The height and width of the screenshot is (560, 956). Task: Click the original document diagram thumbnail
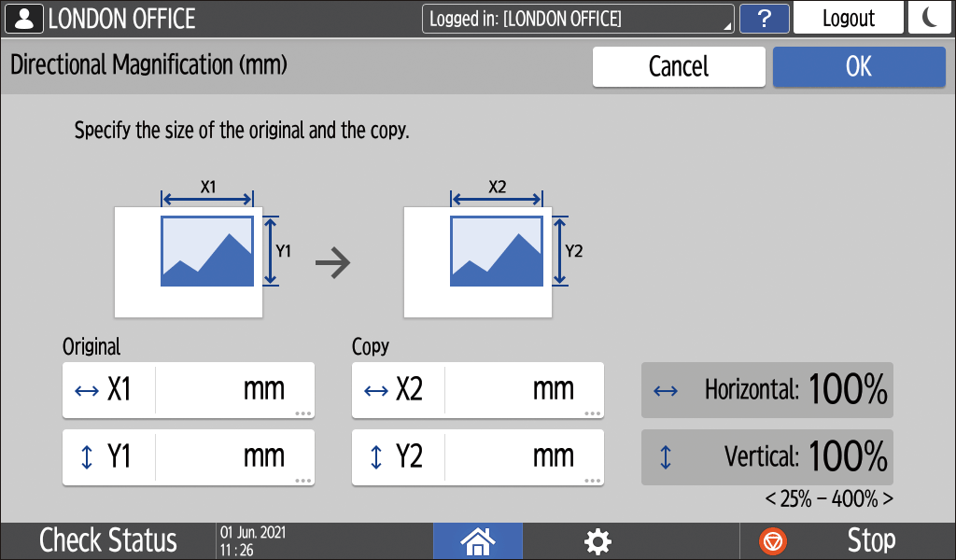pos(190,262)
